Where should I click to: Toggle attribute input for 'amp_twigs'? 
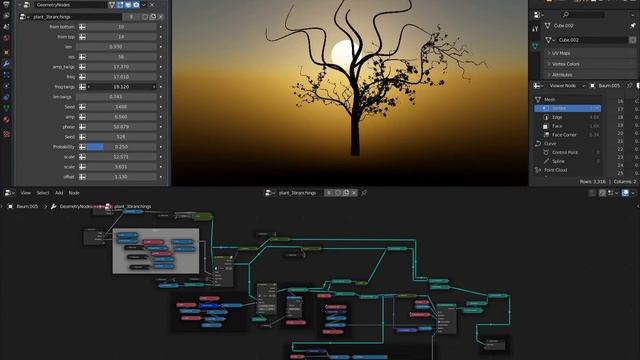tap(82, 67)
